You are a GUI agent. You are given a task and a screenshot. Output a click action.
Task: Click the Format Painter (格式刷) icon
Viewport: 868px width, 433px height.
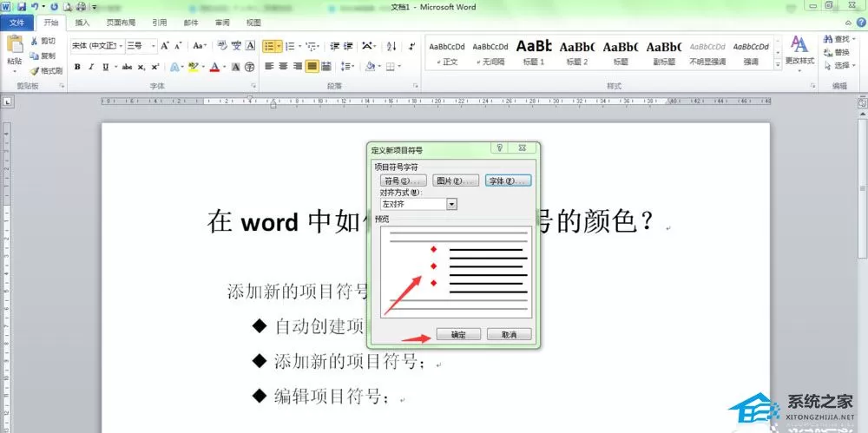point(35,71)
